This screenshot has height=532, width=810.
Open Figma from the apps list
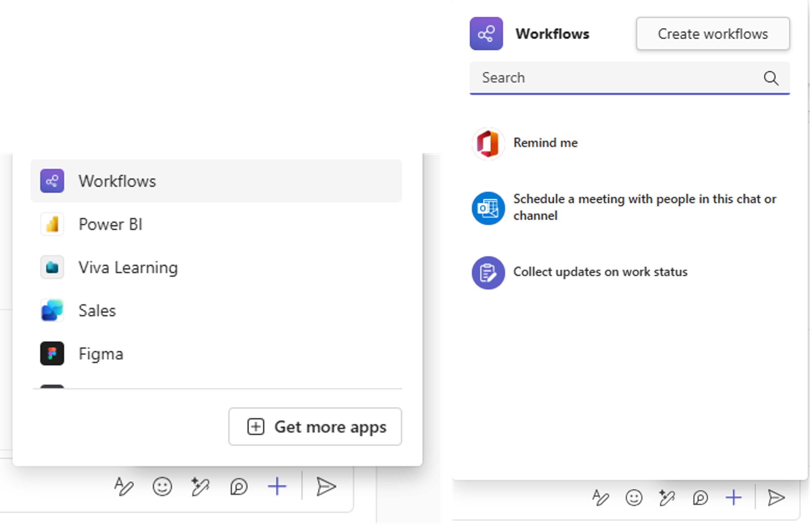tap(100, 354)
